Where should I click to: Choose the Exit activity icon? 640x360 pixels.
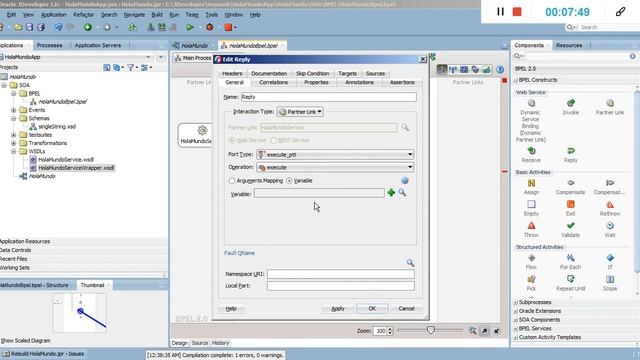[x=571, y=204]
